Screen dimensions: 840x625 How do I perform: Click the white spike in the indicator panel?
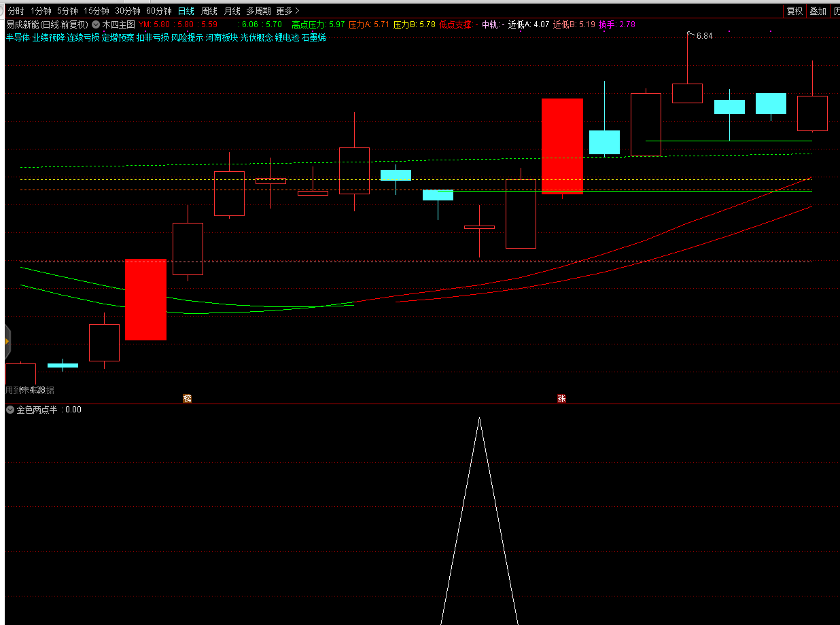coord(479,521)
